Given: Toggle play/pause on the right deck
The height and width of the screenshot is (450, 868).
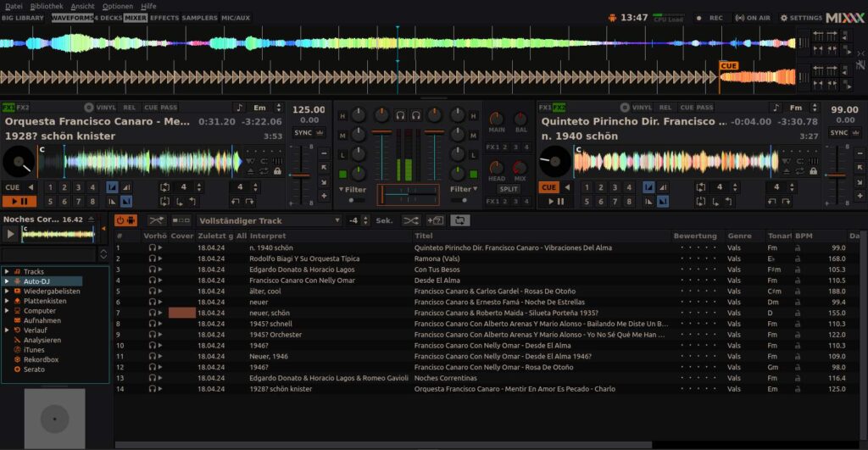Looking at the screenshot, I should click(x=556, y=202).
